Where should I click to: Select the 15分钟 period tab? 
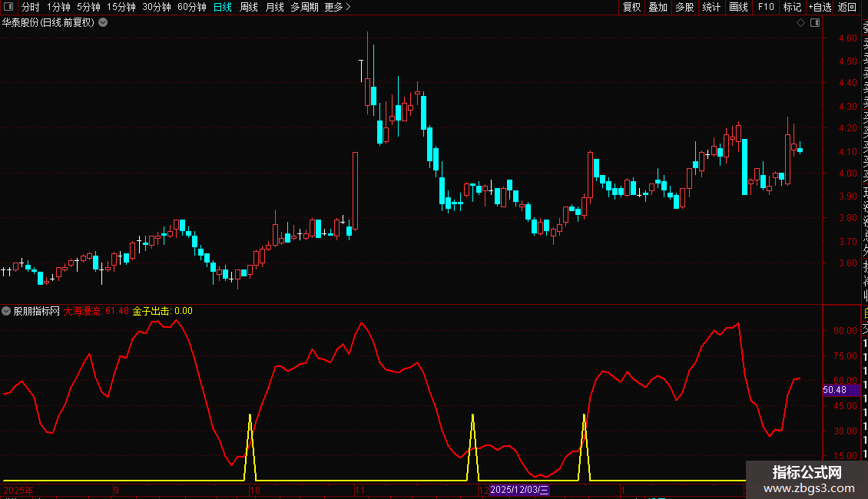pos(121,7)
